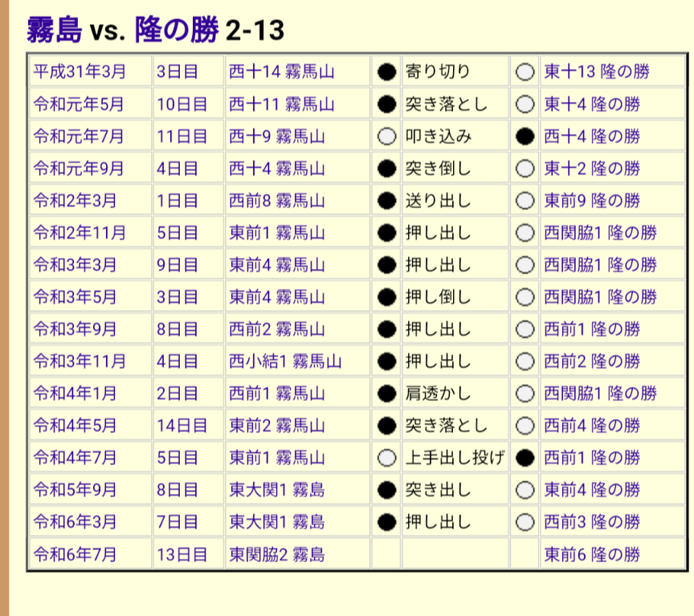694x616 pixels.
Task: Click the 突き倒し kimarite text
Action: pos(438,169)
